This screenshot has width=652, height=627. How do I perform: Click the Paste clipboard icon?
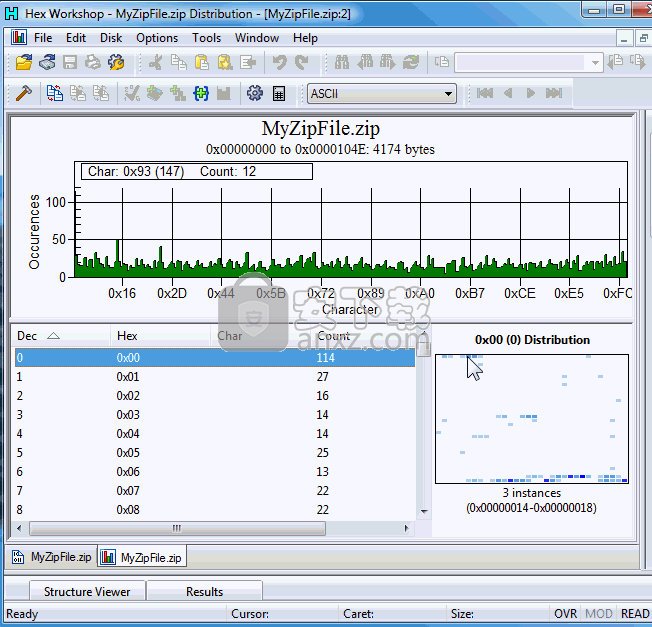[x=202, y=62]
